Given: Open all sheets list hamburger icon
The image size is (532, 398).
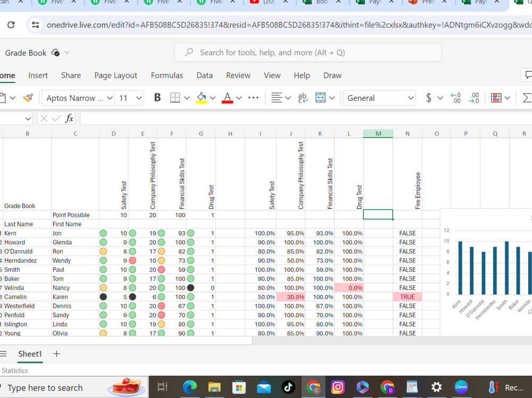Looking at the screenshot, I should pyautogui.click(x=3, y=354).
